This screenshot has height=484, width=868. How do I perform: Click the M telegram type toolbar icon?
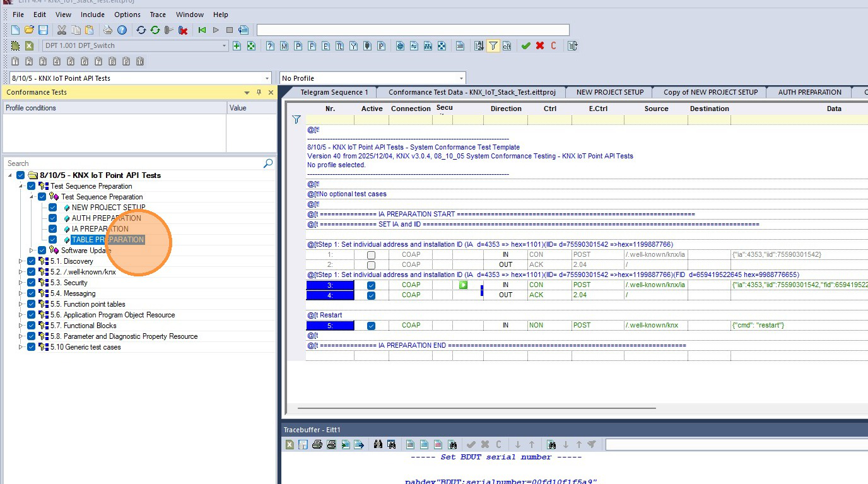(x=284, y=45)
